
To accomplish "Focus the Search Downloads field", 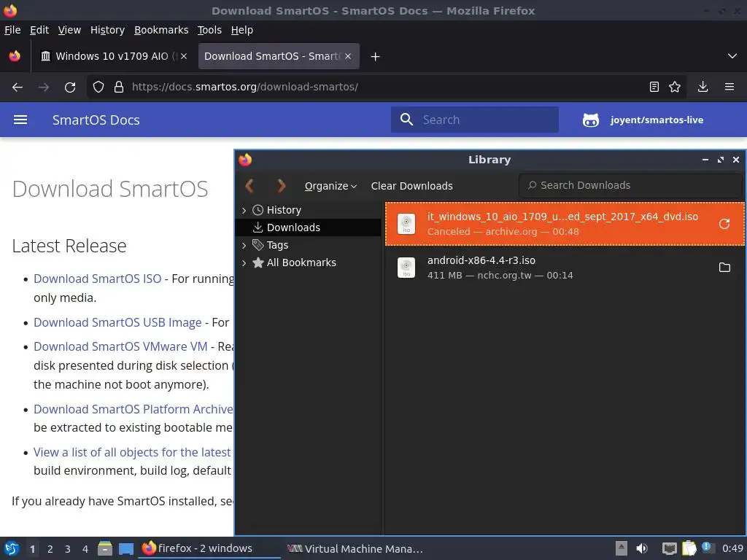I will pyautogui.click(x=630, y=185).
